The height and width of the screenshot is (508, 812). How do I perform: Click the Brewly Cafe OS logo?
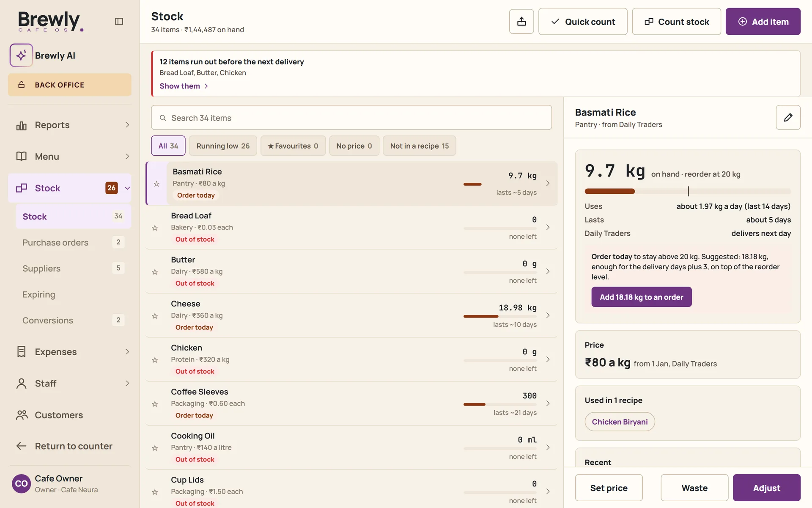pos(50,21)
